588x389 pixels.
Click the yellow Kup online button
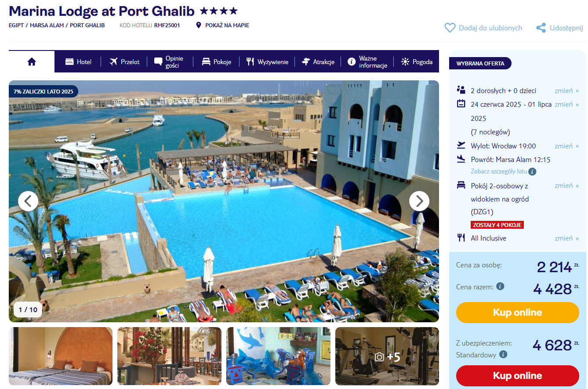click(x=518, y=313)
